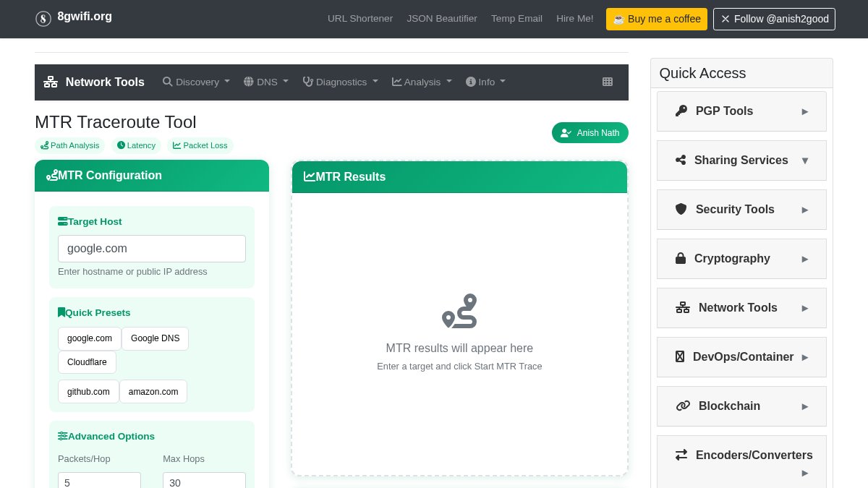The image size is (868, 488).
Task: Click the Anish Nath user icon
Action: pyautogui.click(x=566, y=133)
